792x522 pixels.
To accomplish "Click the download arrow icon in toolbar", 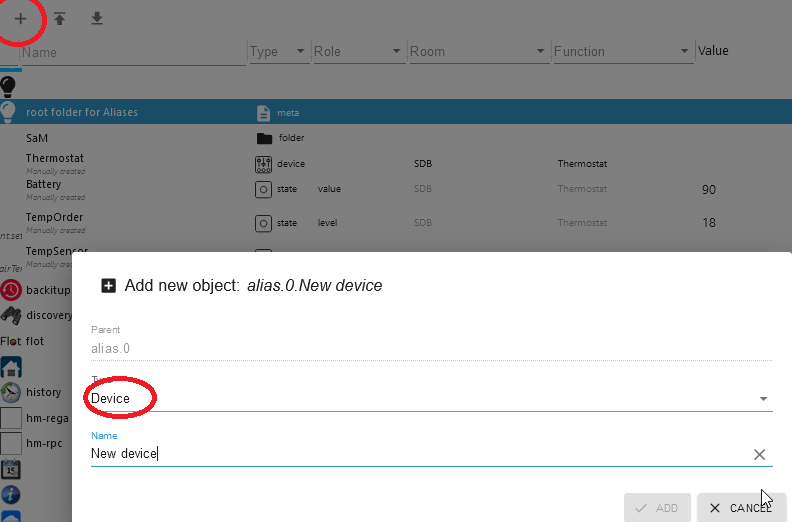I will pyautogui.click(x=97, y=19).
